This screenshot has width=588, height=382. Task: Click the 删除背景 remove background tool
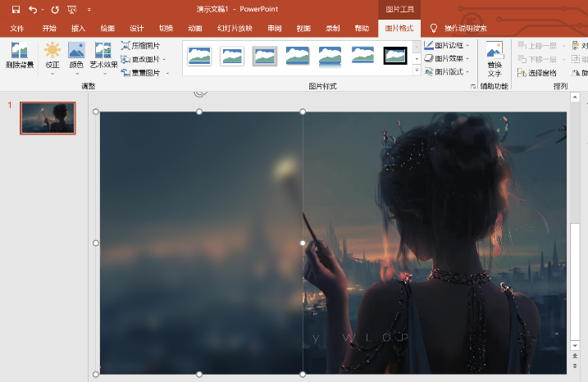click(20, 56)
